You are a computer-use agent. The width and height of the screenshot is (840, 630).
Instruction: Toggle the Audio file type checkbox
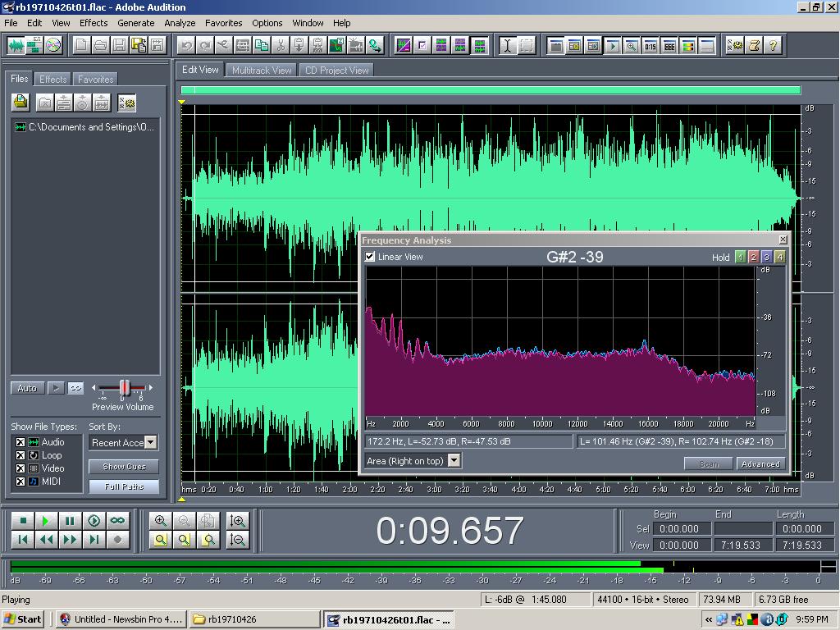(21, 442)
